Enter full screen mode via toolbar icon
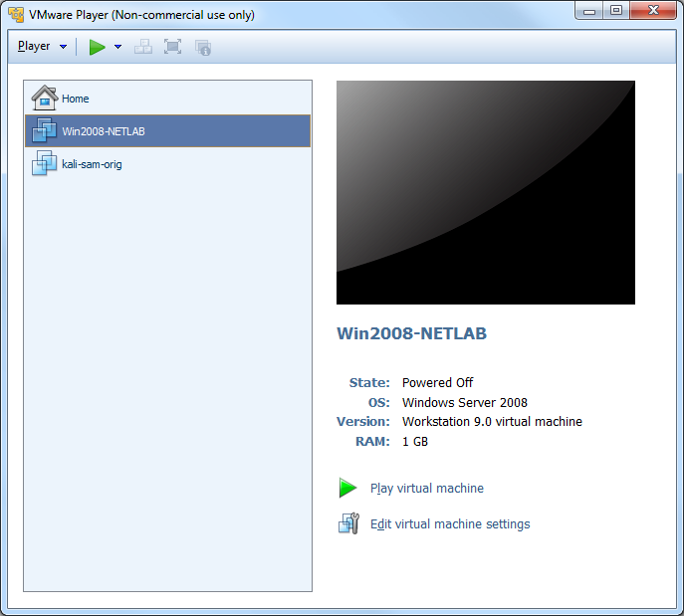Screen dimensions: 684x616 (173, 47)
